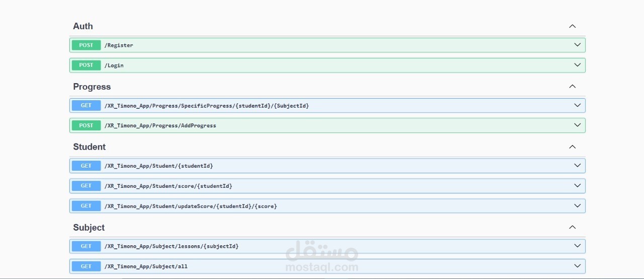Expand the /Login endpoint arrow
The image size is (644, 279).
(578, 65)
